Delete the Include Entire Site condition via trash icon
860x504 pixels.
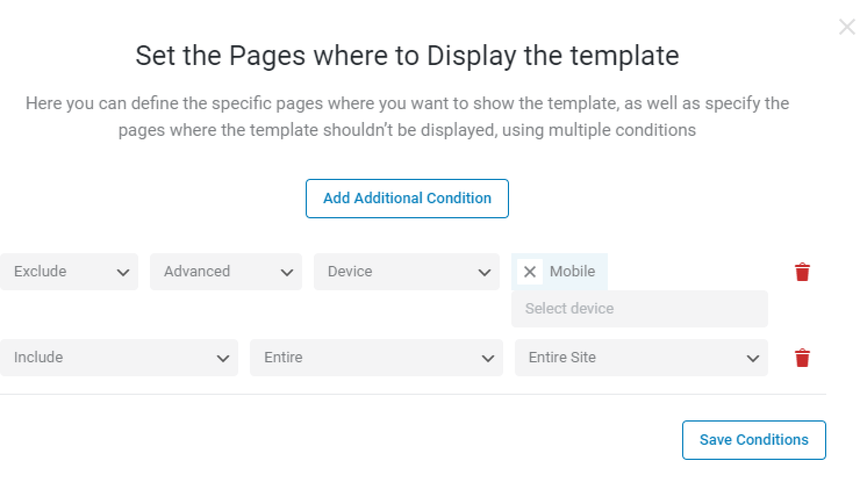[x=802, y=358]
